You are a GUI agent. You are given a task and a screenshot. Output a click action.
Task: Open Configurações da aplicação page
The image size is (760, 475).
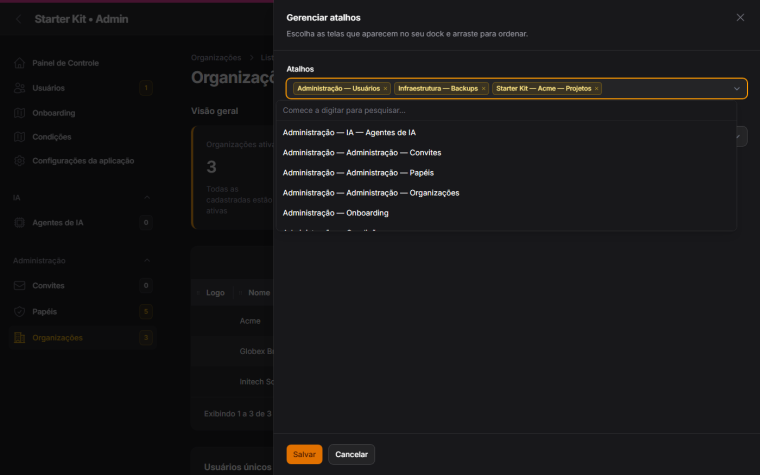[82, 160]
